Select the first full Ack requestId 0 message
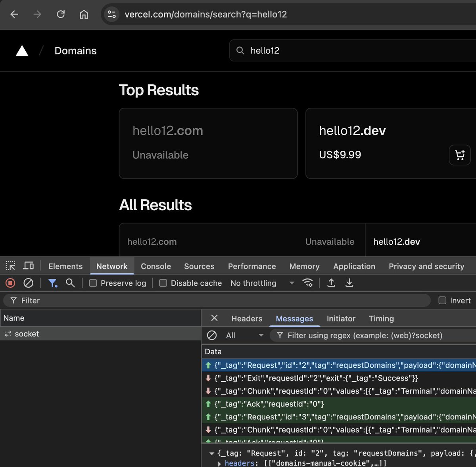 [x=339, y=404]
